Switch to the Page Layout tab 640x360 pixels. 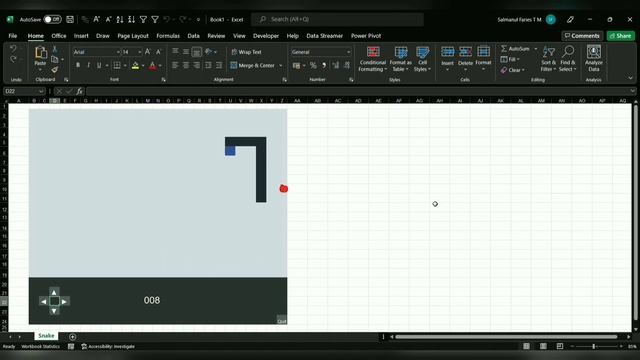(133, 36)
